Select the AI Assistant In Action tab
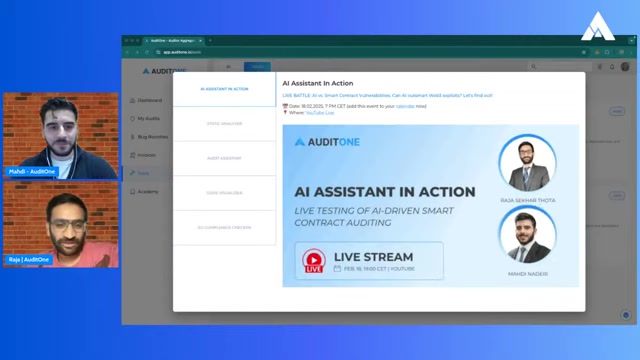Viewport: 640px width, 360px height. click(x=224, y=89)
